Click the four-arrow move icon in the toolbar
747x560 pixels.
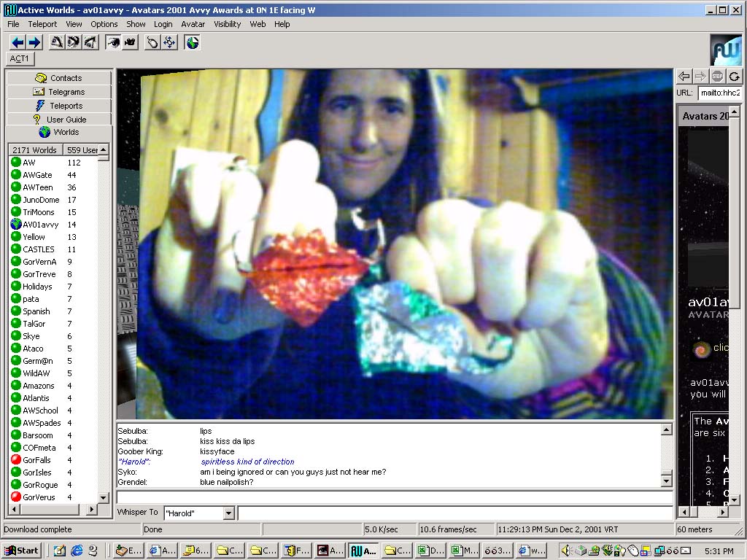tap(169, 42)
